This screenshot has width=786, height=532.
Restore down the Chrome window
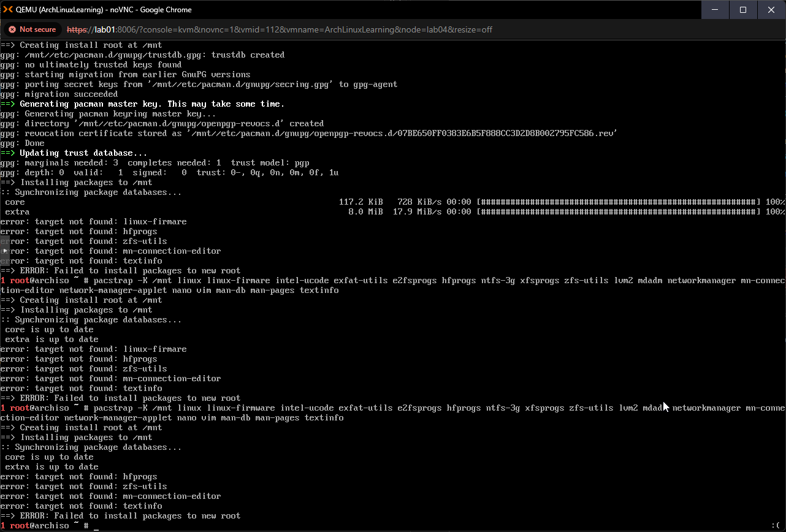[742, 9]
